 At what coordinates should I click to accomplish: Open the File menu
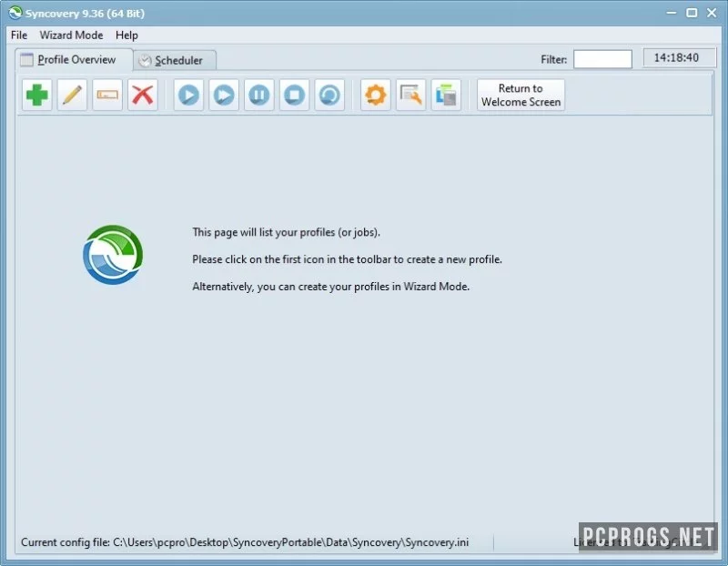[19, 35]
